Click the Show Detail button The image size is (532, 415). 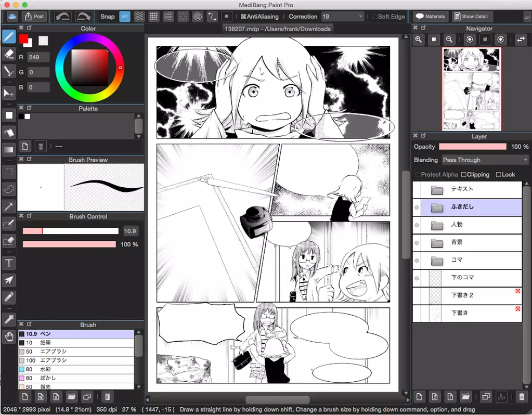point(471,16)
